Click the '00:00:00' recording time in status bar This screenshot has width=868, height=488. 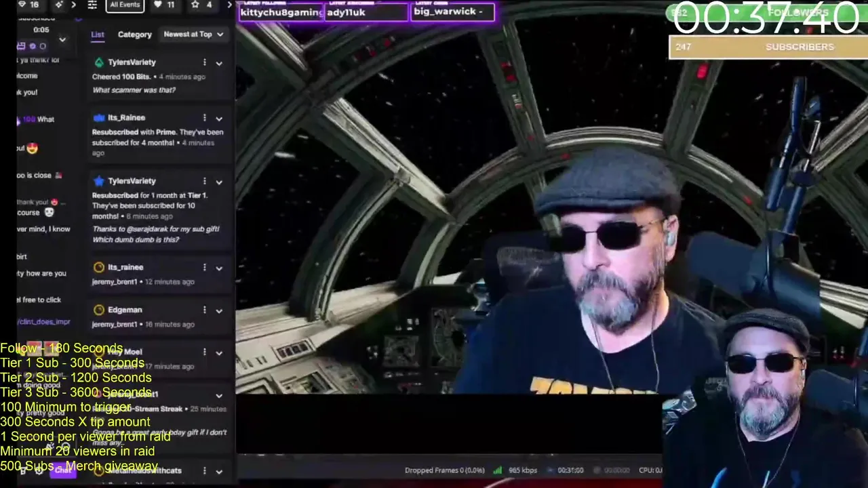click(x=617, y=470)
